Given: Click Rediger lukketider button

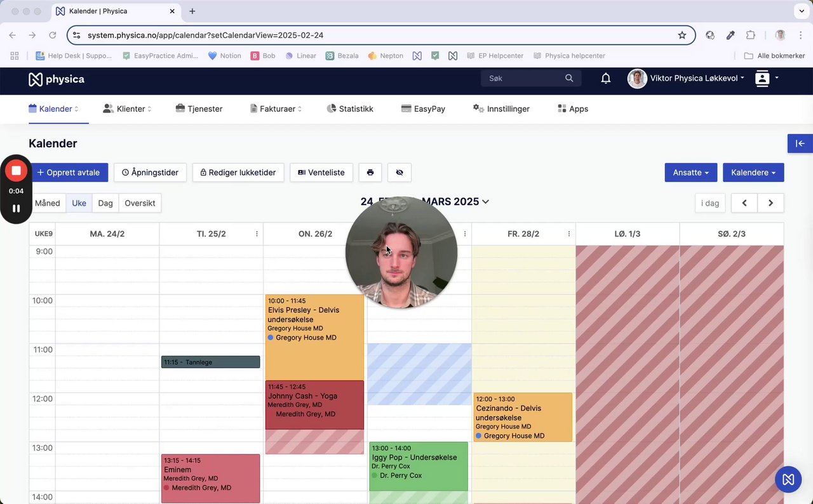Looking at the screenshot, I should [x=238, y=173].
